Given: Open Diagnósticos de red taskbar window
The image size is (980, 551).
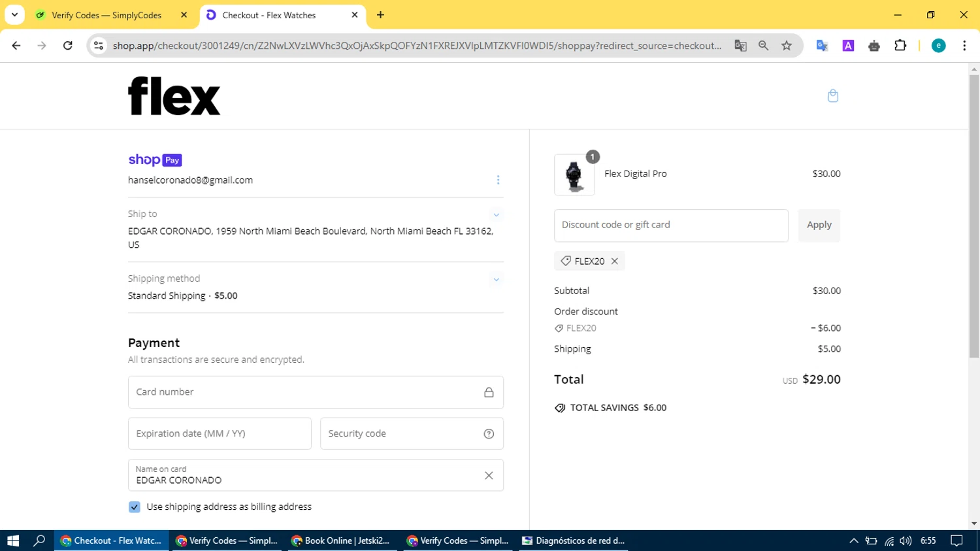Looking at the screenshot, I should 574,541.
